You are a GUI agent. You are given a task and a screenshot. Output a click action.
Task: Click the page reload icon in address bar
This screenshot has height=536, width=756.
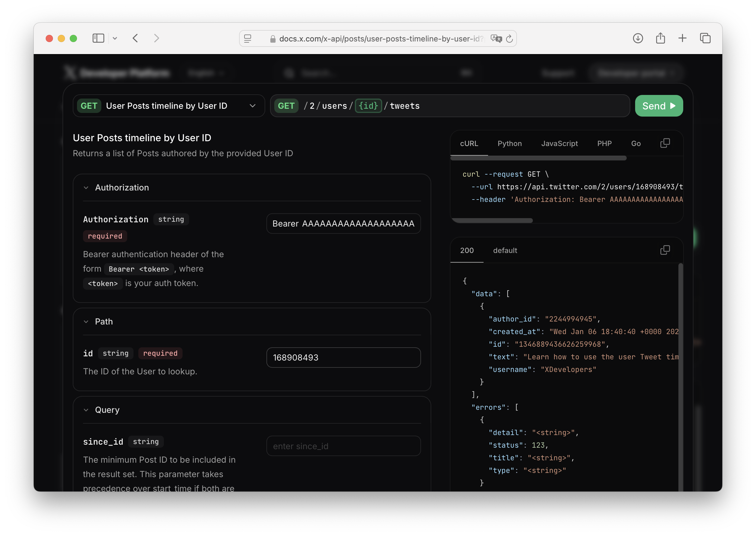coord(509,39)
